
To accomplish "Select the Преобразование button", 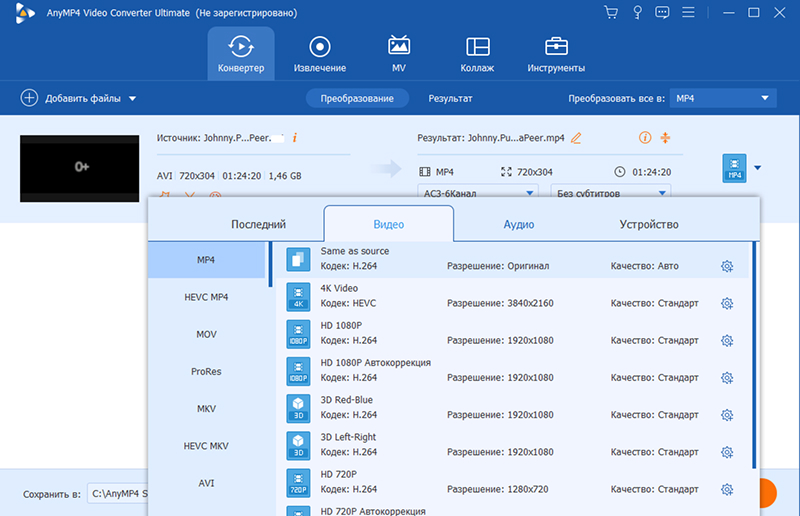I will 357,99.
